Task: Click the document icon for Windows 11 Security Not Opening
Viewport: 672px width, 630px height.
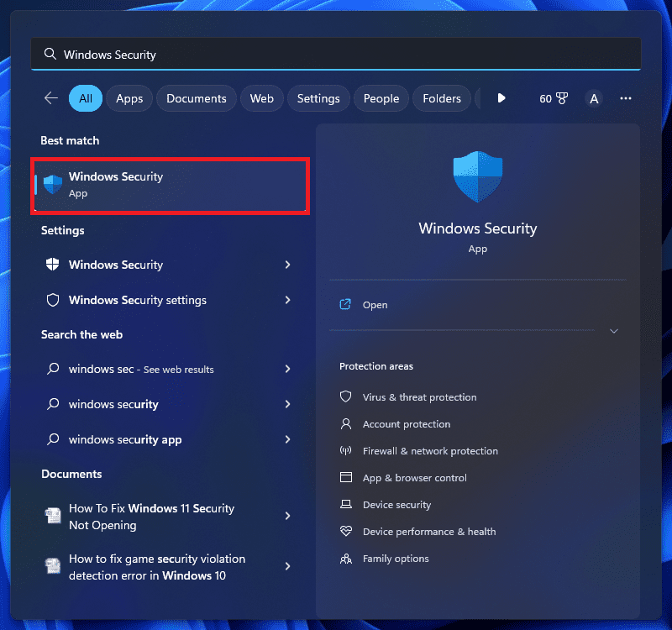Action: pyautogui.click(x=53, y=516)
